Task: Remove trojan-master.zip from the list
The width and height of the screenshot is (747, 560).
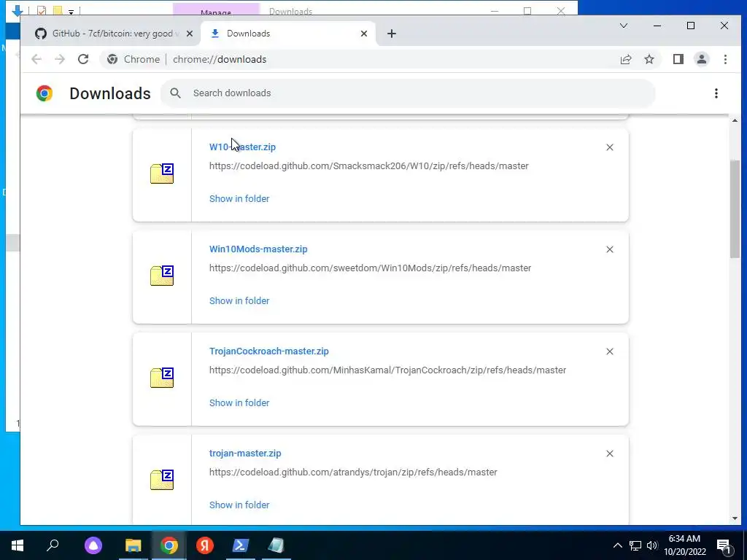Action: tap(610, 454)
